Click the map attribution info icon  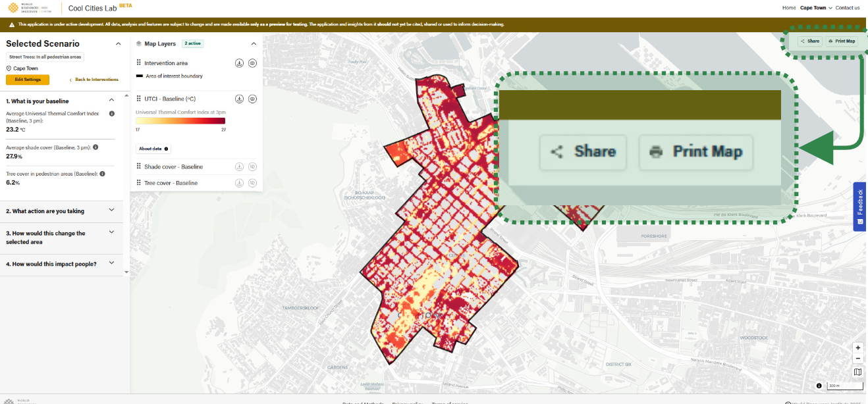tap(819, 386)
